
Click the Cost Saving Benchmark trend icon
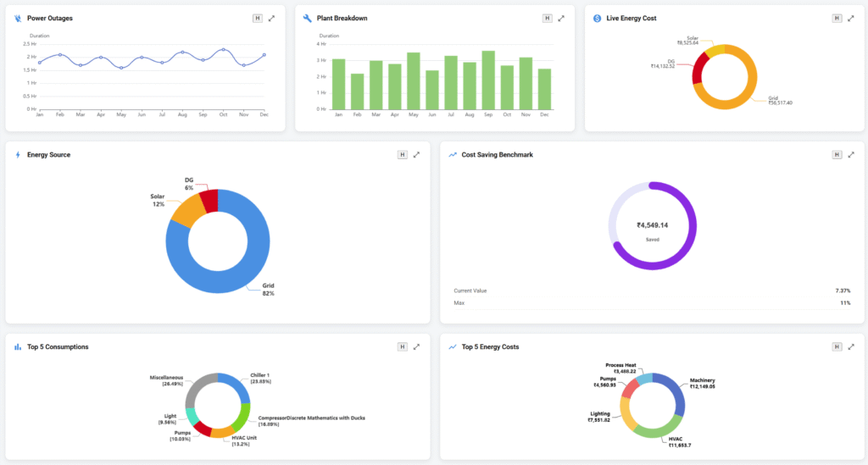(x=453, y=155)
